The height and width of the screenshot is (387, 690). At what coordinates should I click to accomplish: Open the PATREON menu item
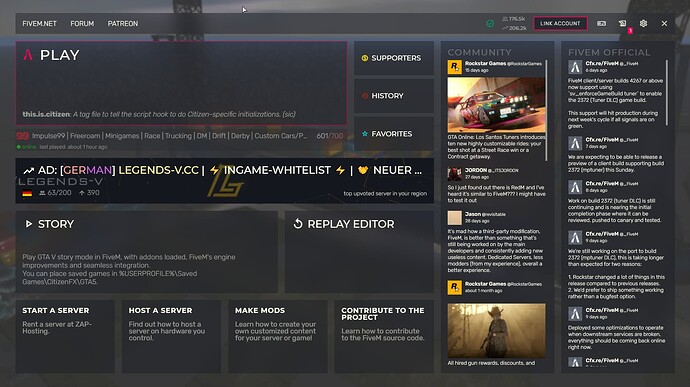click(x=123, y=23)
